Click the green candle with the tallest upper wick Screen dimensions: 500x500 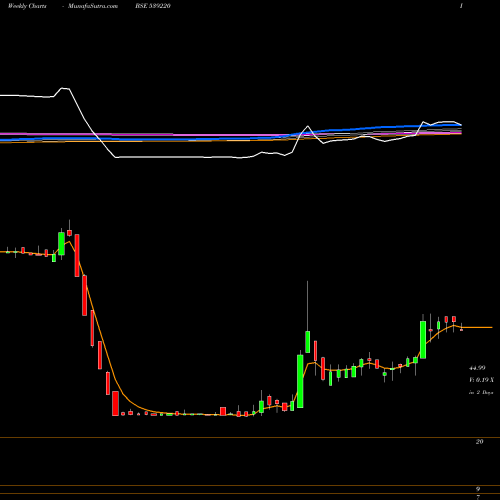(307, 342)
